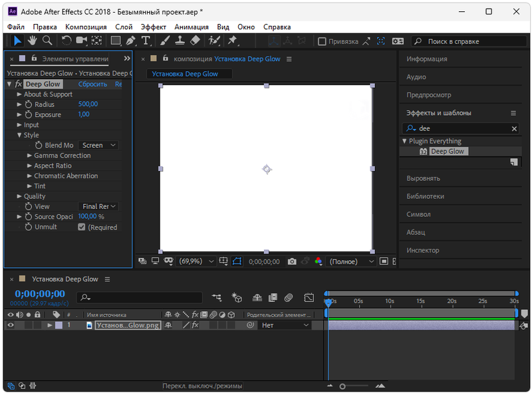The height and width of the screenshot is (393, 532).
Task: Open the Правка menu
Action: point(45,27)
